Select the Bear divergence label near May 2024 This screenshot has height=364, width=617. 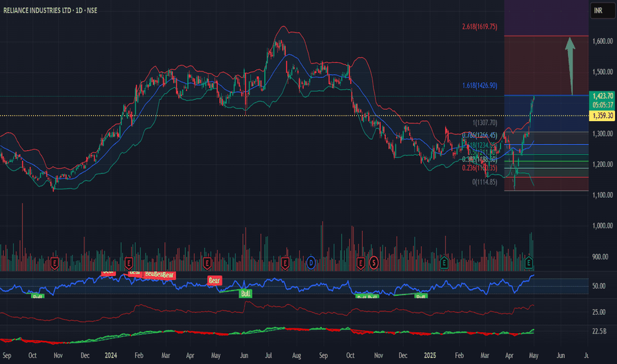coord(214,281)
